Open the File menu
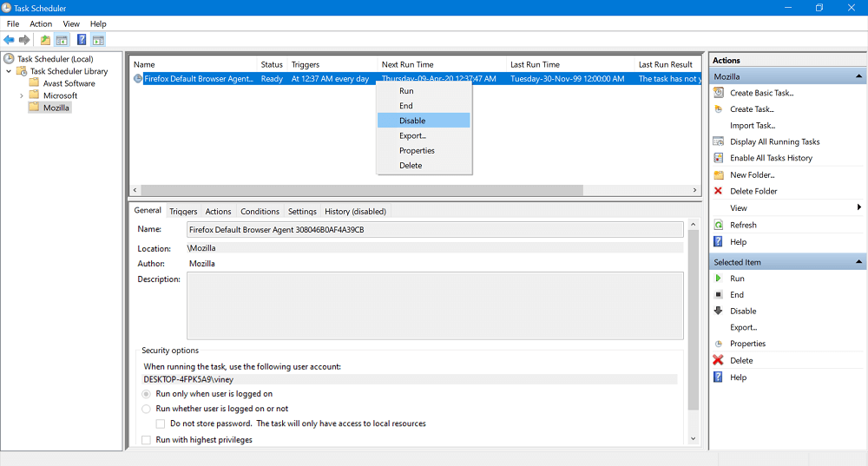Screen dimensions: 868x466 [x=13, y=23]
